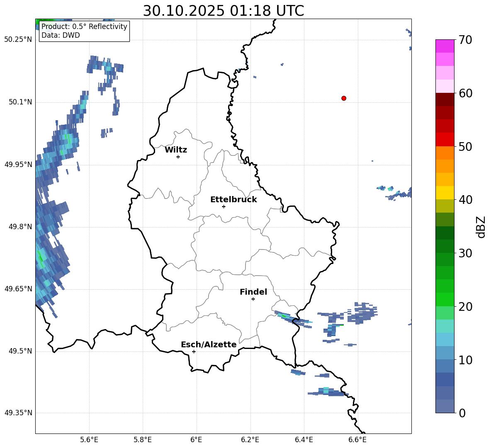491x448 pixels.
Task: Click the 49.5°N latitude label
Action: (20, 351)
